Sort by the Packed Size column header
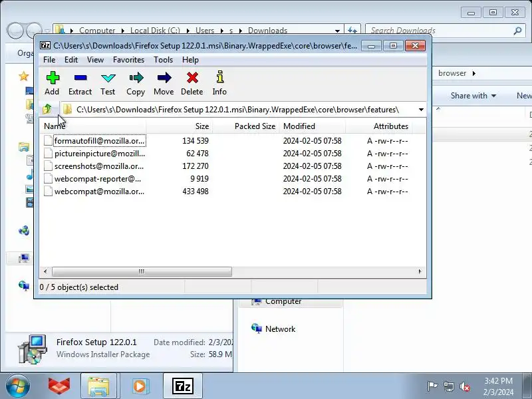The height and width of the screenshot is (399, 532). [x=245, y=126]
